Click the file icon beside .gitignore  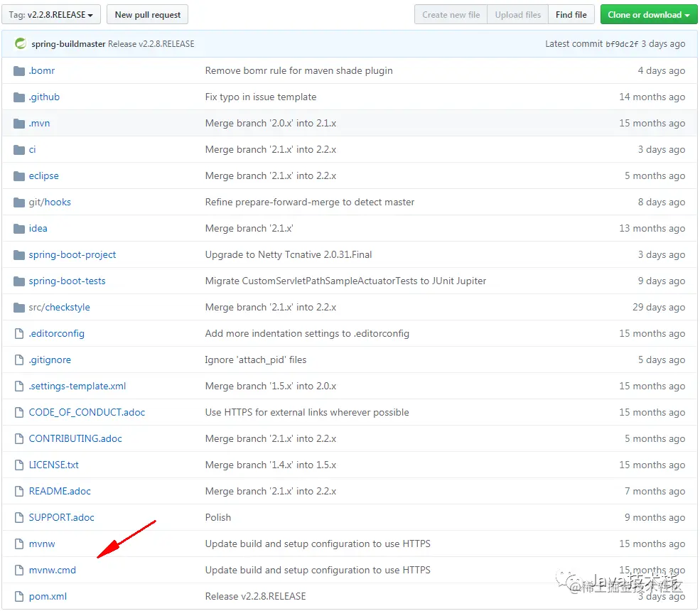(19, 360)
